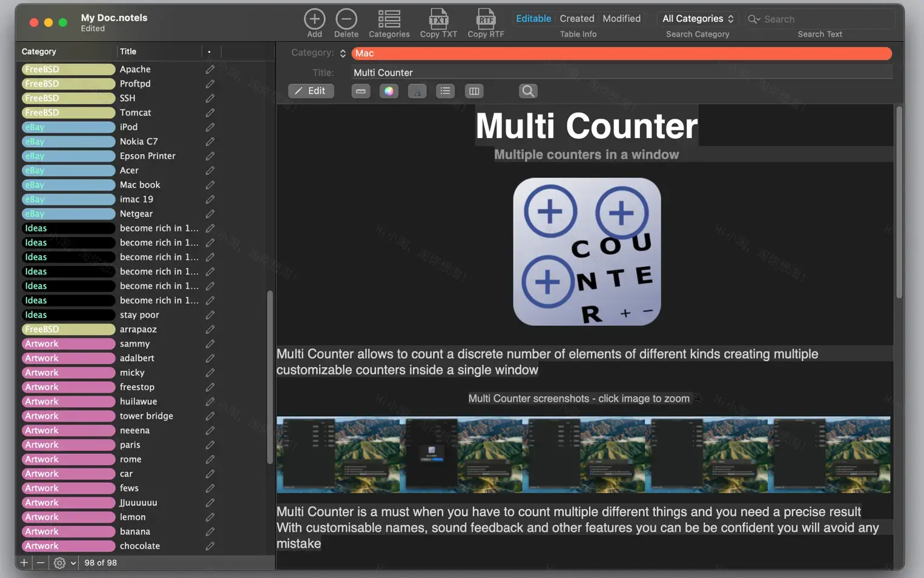Screen dimensions: 924x578
Task: Open the All Categories dropdown
Action: (697, 18)
